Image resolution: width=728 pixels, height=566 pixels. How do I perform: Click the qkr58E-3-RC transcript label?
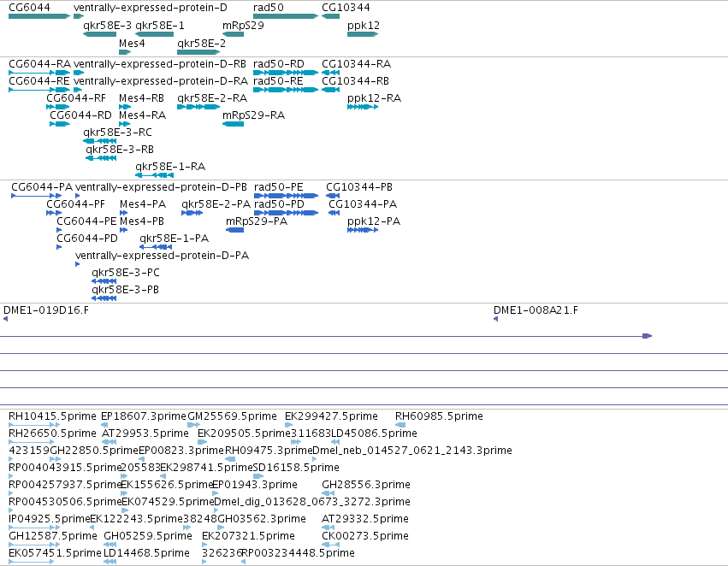click(x=117, y=133)
